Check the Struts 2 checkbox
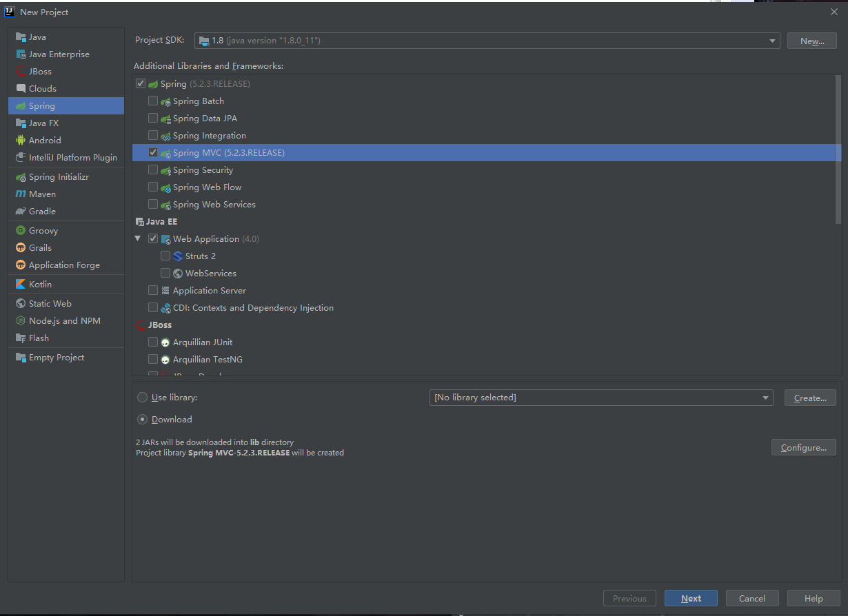 165,256
